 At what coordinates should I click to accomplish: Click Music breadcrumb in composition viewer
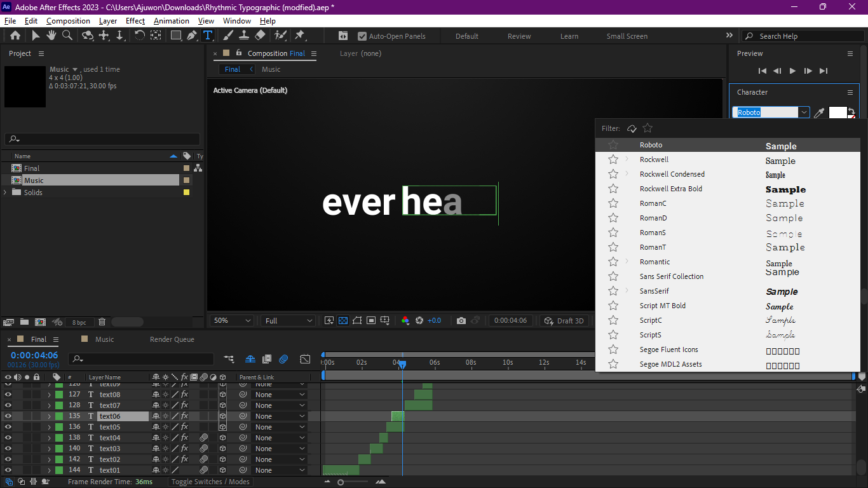pos(271,69)
